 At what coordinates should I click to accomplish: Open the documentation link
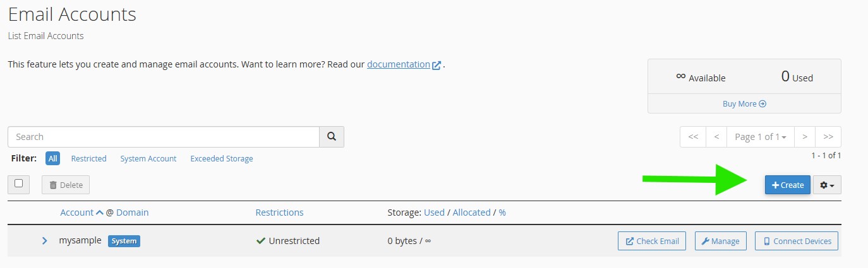[x=399, y=64]
